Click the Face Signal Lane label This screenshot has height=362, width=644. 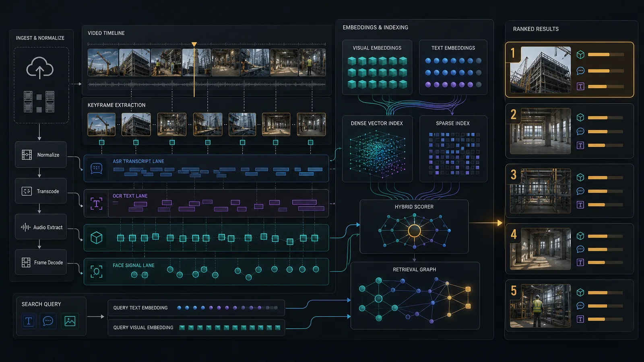[134, 265]
